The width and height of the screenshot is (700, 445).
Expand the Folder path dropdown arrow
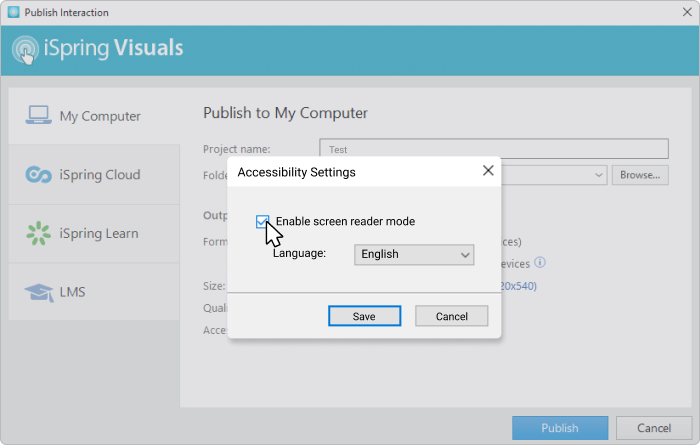click(x=599, y=175)
